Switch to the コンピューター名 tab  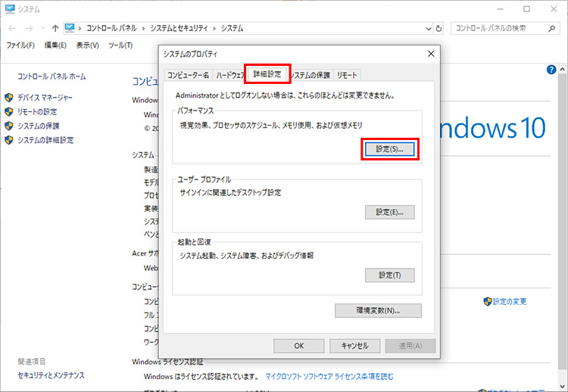(x=188, y=75)
